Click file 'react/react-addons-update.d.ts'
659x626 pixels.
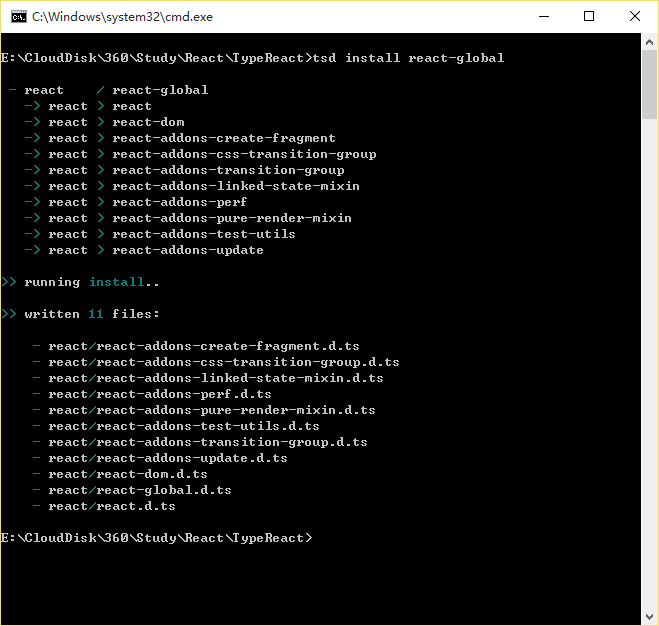pos(168,458)
